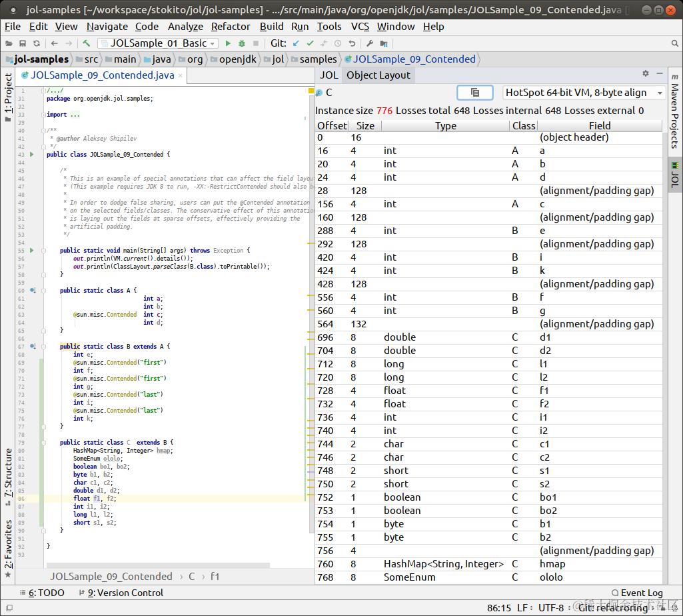The width and height of the screenshot is (683, 616).
Task: Toggle the 7: Structure tool window
Action: tap(8, 477)
